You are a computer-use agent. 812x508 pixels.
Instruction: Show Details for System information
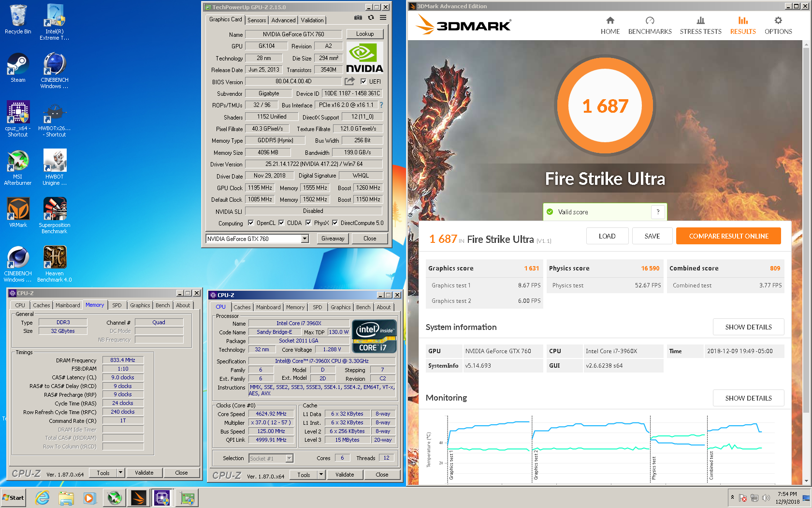(748, 327)
